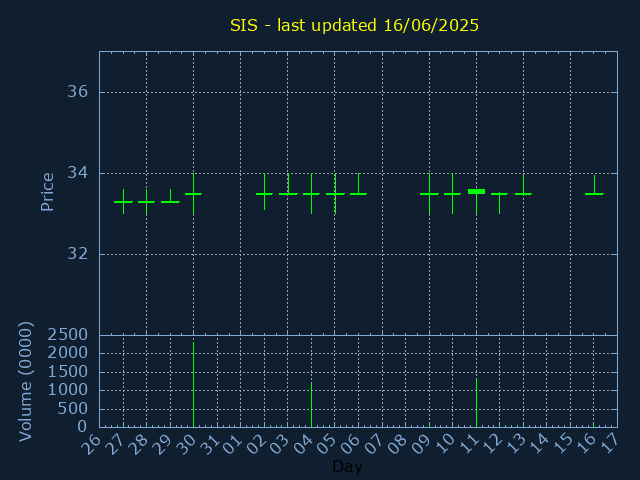Click the day tick label '11'

[x=468, y=444]
